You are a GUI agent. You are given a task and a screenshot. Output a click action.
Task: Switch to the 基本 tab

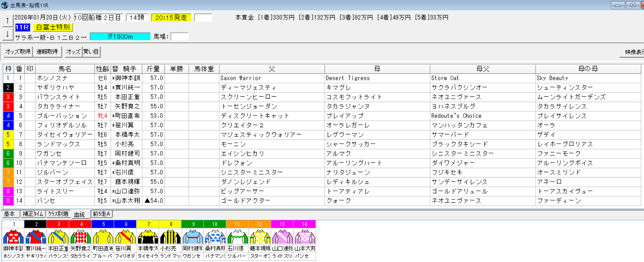coord(10,214)
